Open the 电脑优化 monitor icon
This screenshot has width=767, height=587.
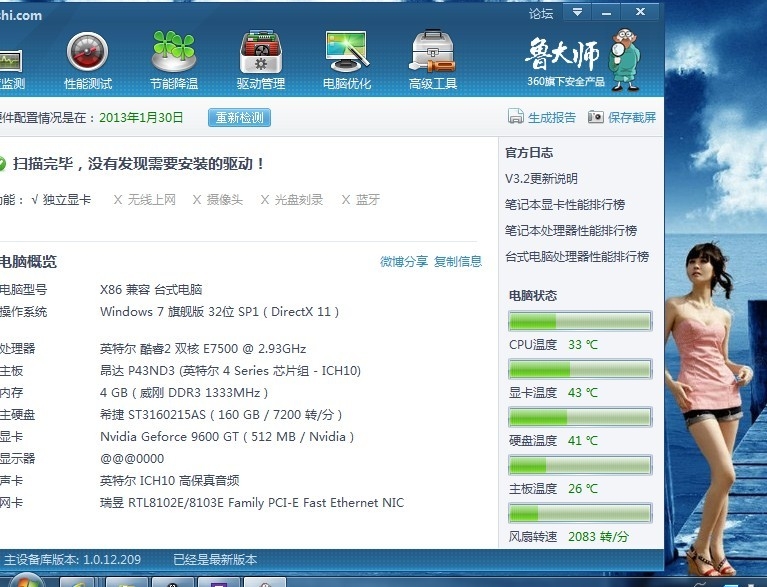(x=347, y=52)
